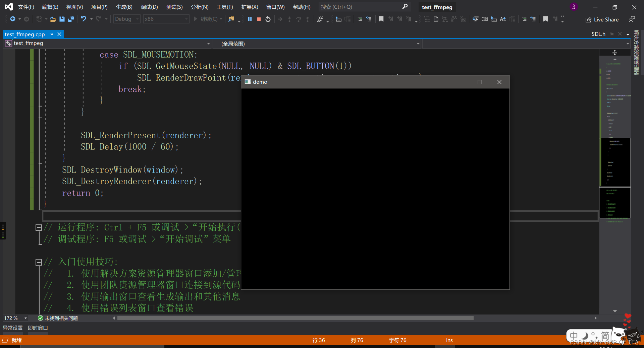644x348 pixels.
Task: Open the 视图(V) menu
Action: (74, 7)
